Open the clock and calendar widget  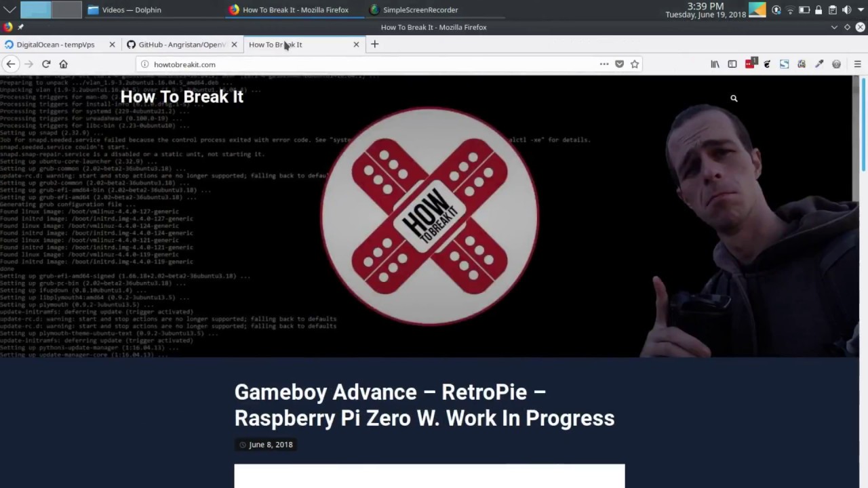[x=705, y=10]
